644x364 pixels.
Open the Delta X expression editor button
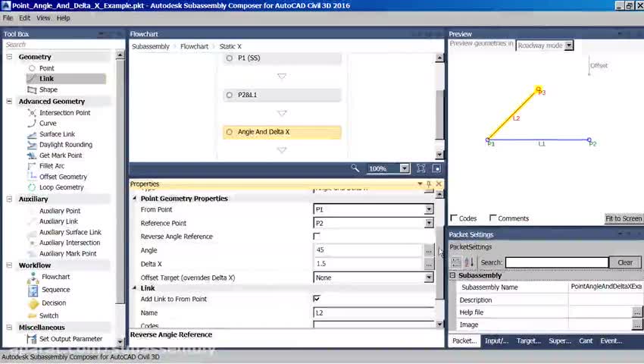(429, 265)
